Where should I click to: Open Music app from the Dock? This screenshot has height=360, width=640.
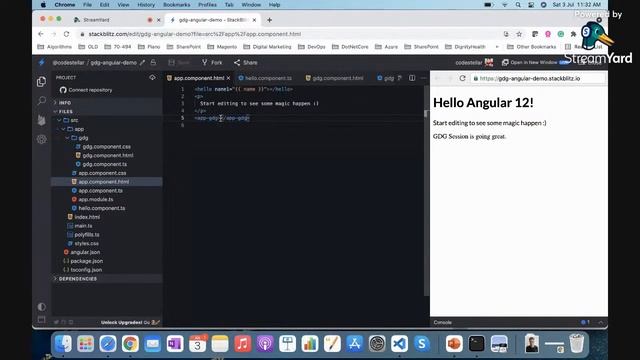point(242,344)
